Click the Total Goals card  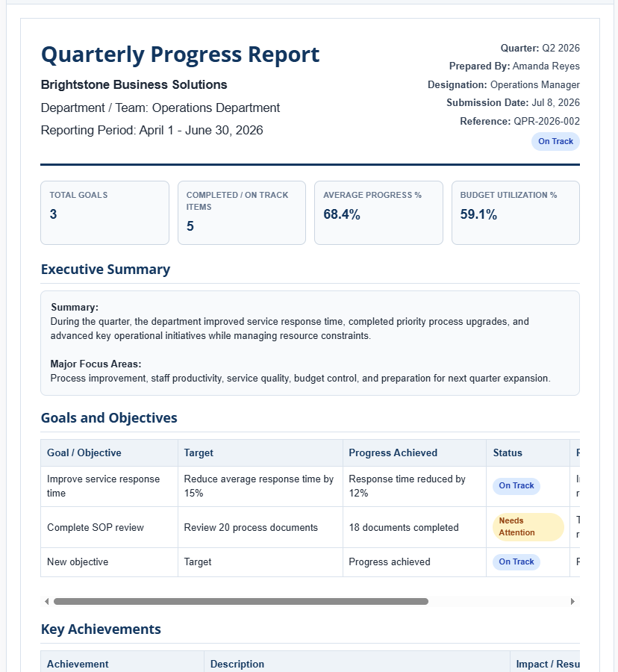pos(105,213)
